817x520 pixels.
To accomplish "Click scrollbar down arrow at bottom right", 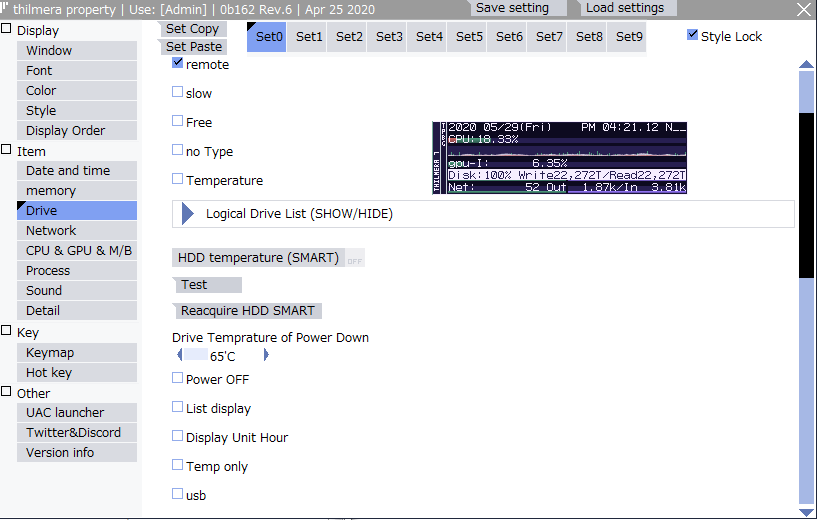I will [806, 513].
